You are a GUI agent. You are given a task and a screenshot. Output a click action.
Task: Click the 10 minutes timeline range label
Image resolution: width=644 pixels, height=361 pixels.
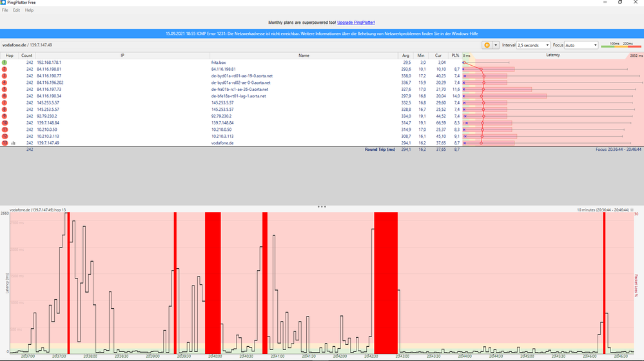[603, 210]
